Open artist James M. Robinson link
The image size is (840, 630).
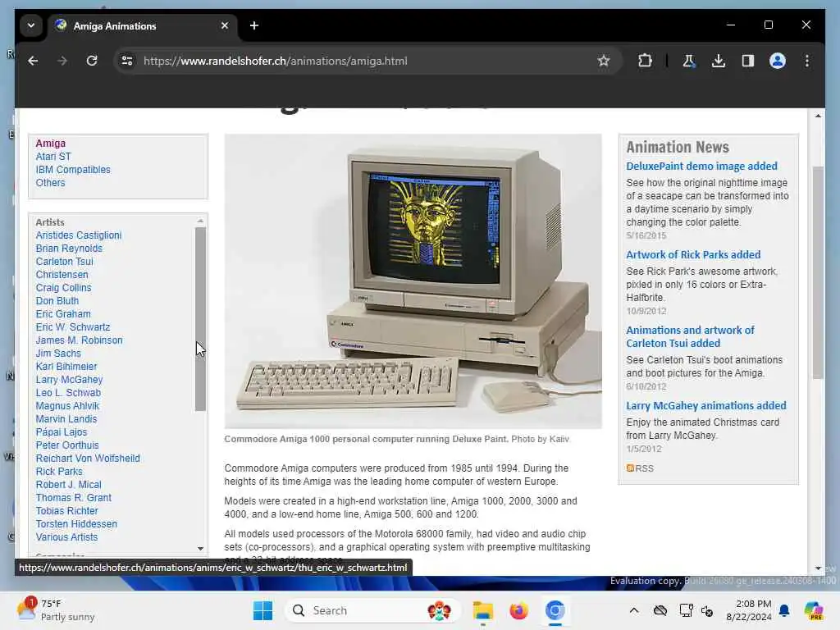coord(79,340)
